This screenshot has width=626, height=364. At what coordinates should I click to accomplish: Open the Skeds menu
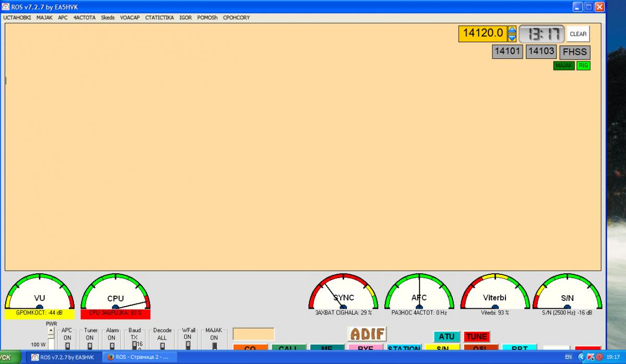click(x=107, y=17)
